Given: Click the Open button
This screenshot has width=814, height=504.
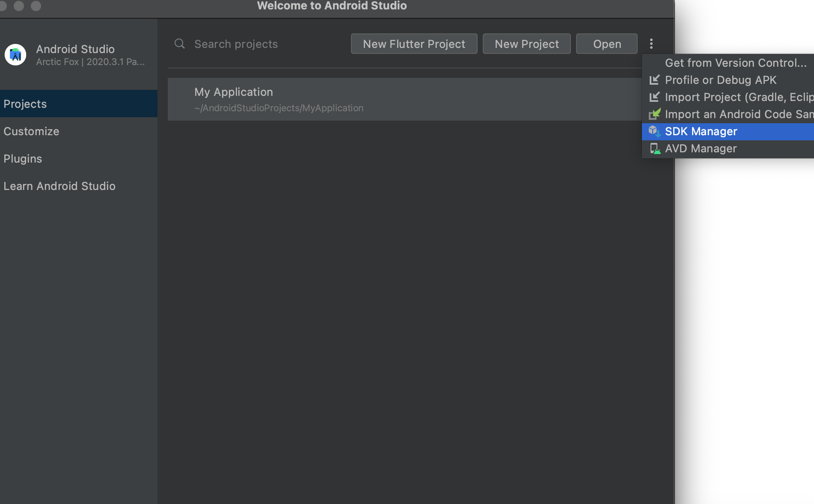Looking at the screenshot, I should 606,44.
